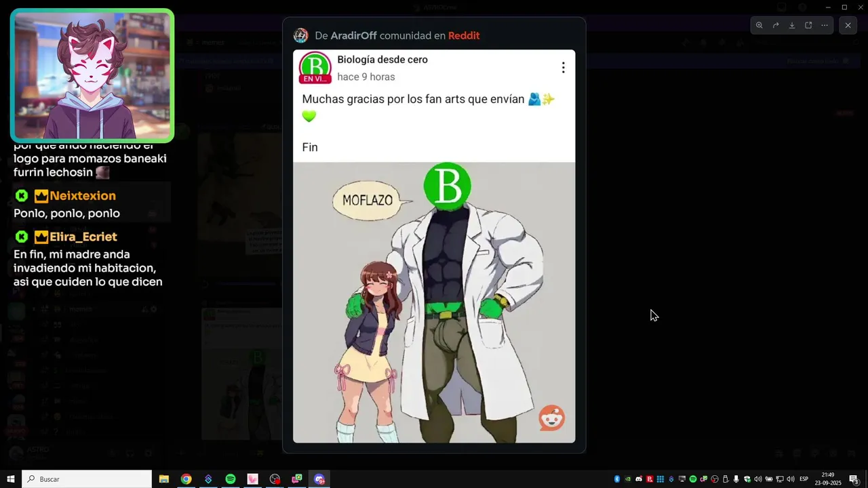Focus the Buscar taskbar search field
The image size is (868, 488).
tap(87, 479)
